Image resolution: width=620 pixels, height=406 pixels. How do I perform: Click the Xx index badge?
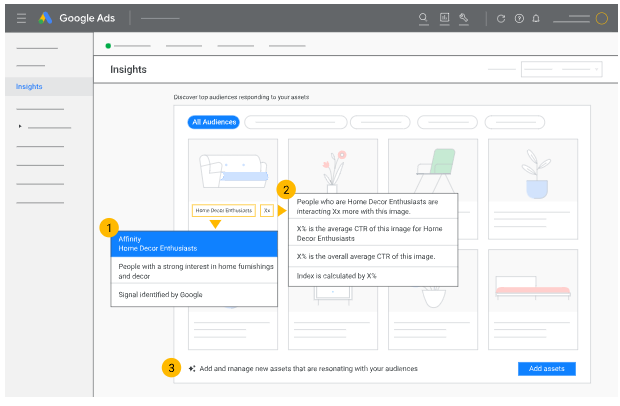[267, 211]
